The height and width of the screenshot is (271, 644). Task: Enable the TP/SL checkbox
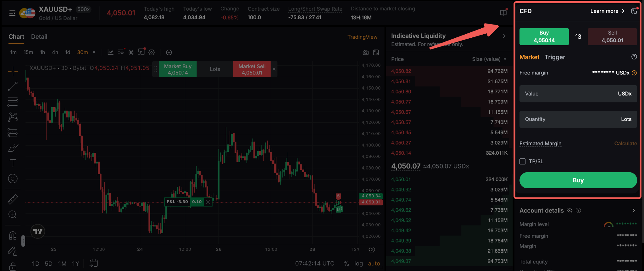click(523, 161)
